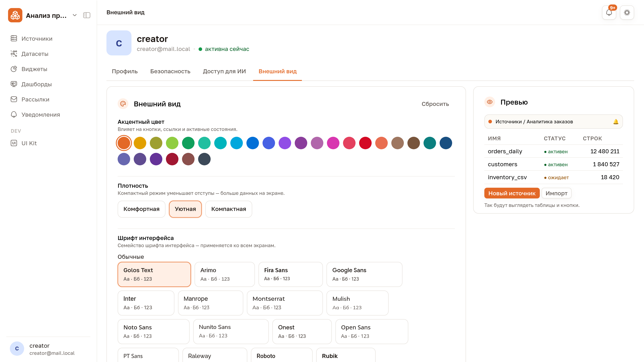Viewport: 644px width, 362px height.
Task: Choose the Nunito Sans font card
Action: (x=231, y=332)
